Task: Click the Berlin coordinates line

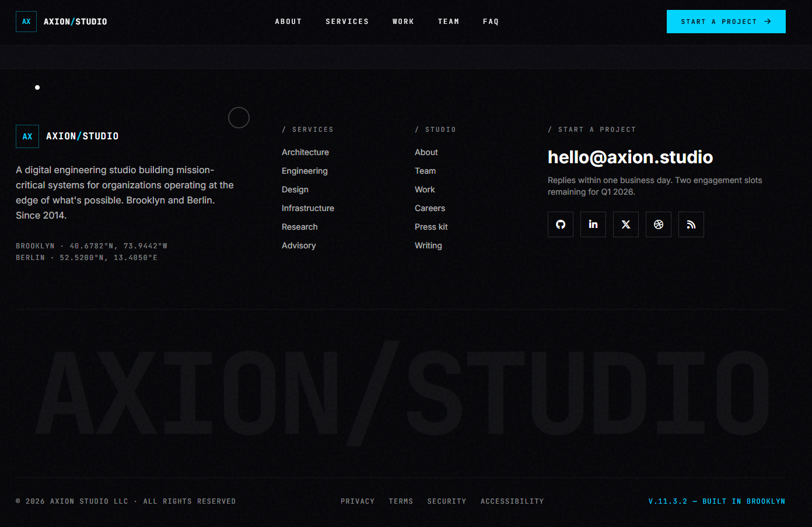Action: [86, 258]
